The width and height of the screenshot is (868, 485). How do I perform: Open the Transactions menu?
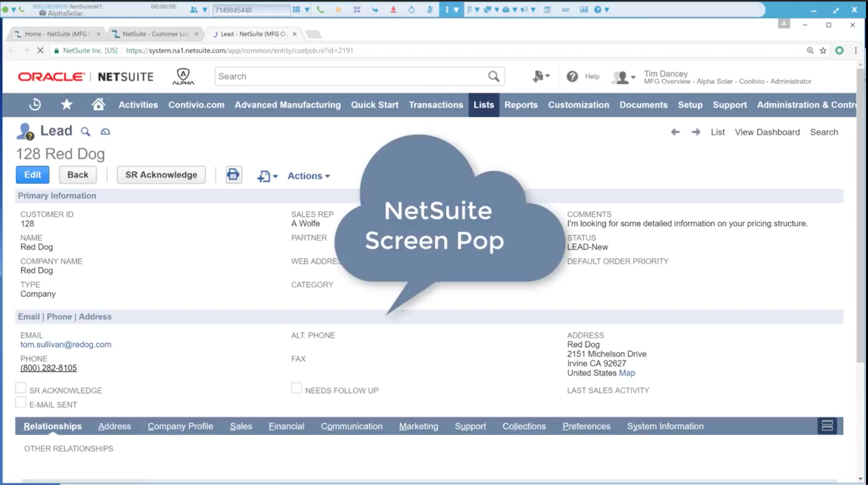click(436, 105)
